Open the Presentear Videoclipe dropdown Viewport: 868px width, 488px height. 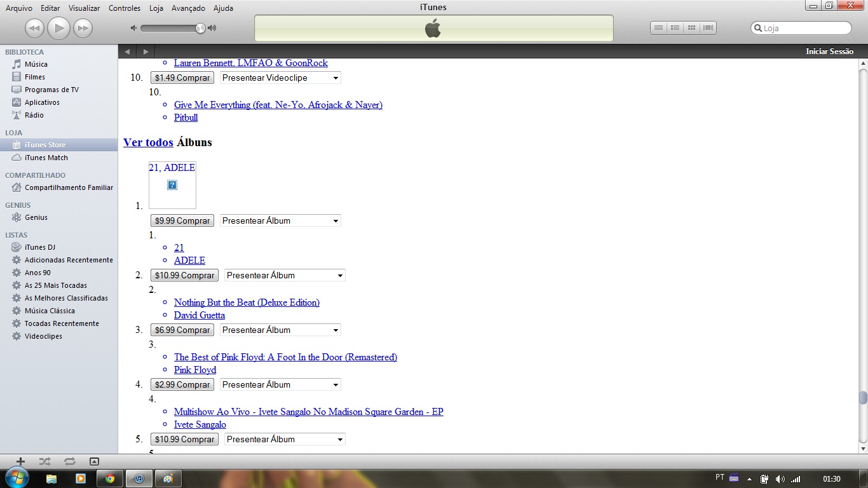(x=280, y=78)
